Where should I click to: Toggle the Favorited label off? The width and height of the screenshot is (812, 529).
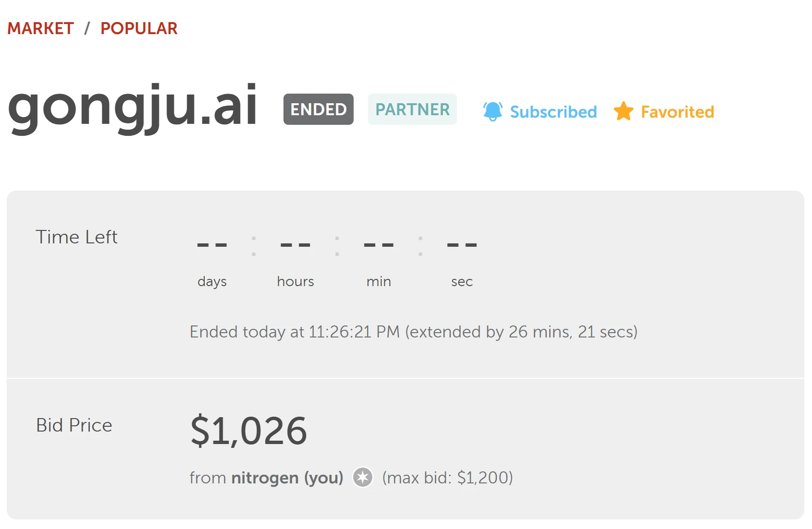677,112
